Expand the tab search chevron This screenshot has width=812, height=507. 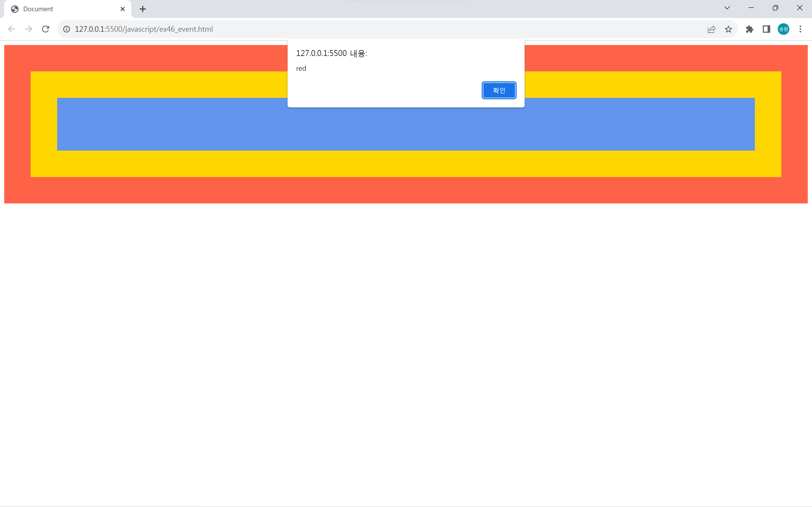click(727, 8)
